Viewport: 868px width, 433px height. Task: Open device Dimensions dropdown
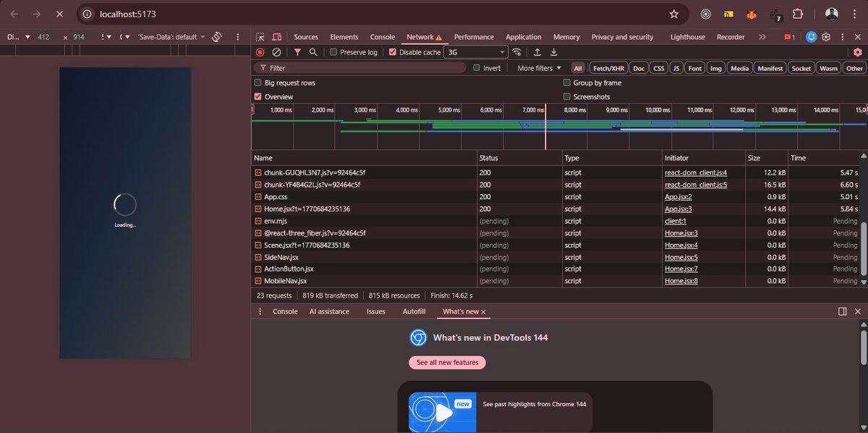(19, 36)
